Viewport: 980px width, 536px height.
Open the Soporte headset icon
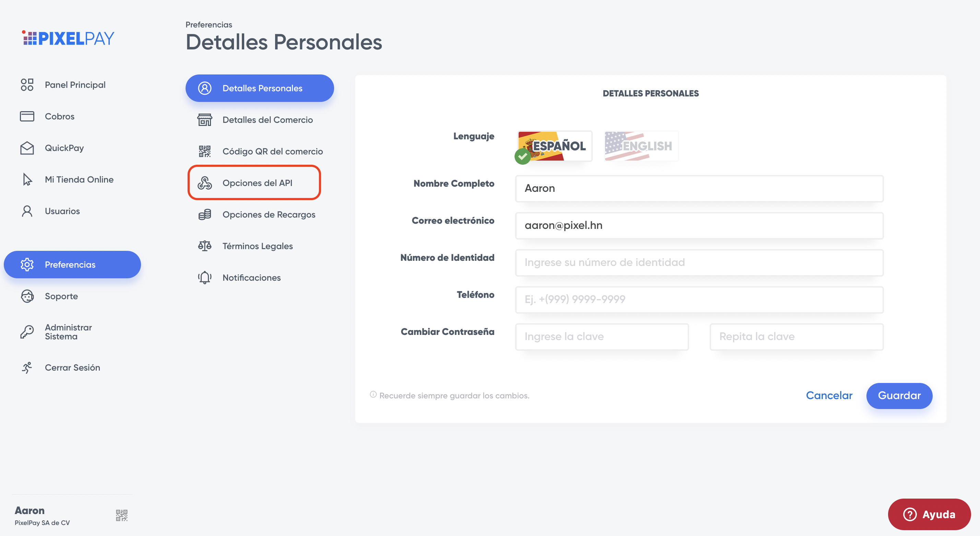27,296
